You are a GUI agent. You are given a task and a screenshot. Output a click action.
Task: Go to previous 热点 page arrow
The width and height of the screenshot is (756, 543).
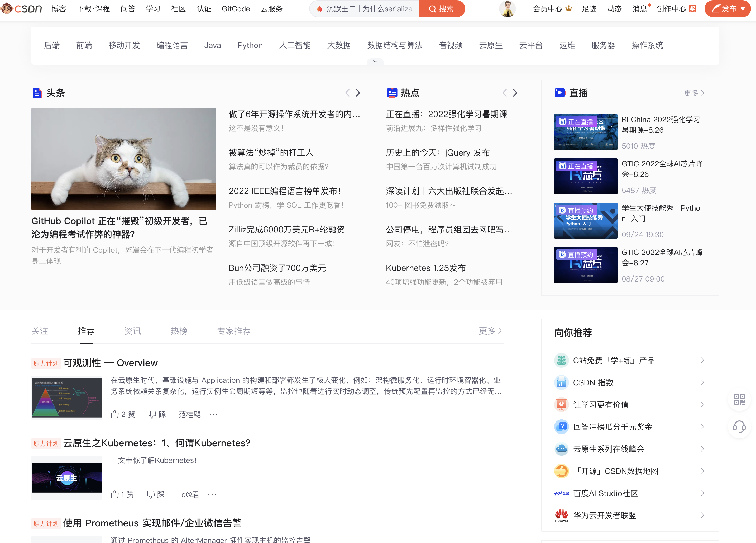(x=505, y=93)
